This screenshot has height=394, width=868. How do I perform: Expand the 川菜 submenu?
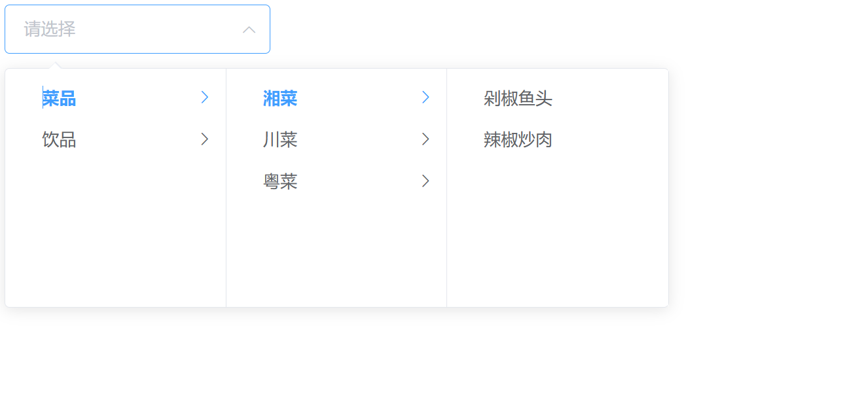pyautogui.click(x=280, y=139)
